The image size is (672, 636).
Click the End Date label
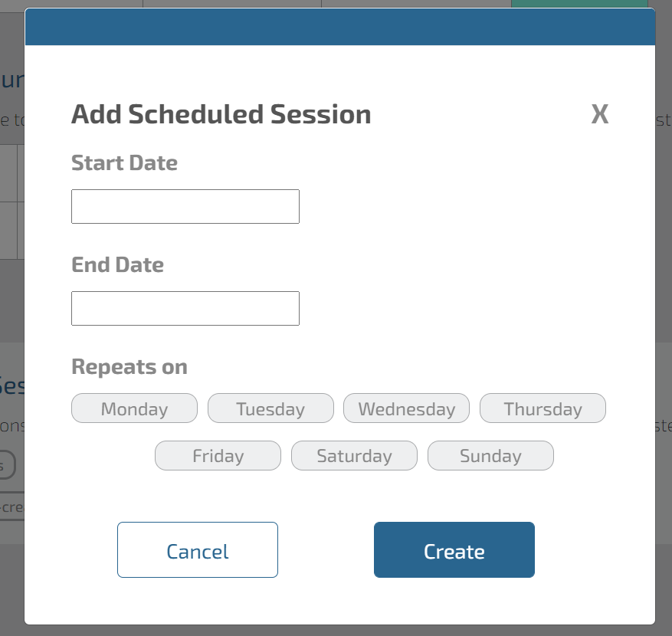[x=117, y=265]
